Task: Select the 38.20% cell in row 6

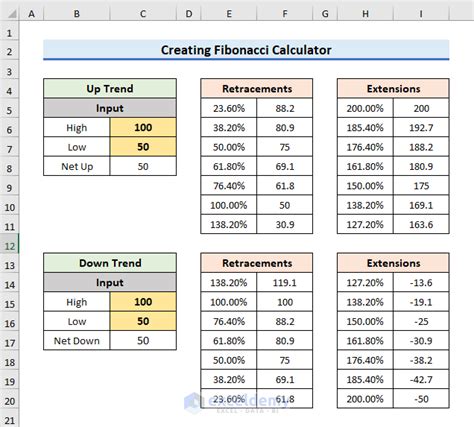Action: click(x=229, y=127)
